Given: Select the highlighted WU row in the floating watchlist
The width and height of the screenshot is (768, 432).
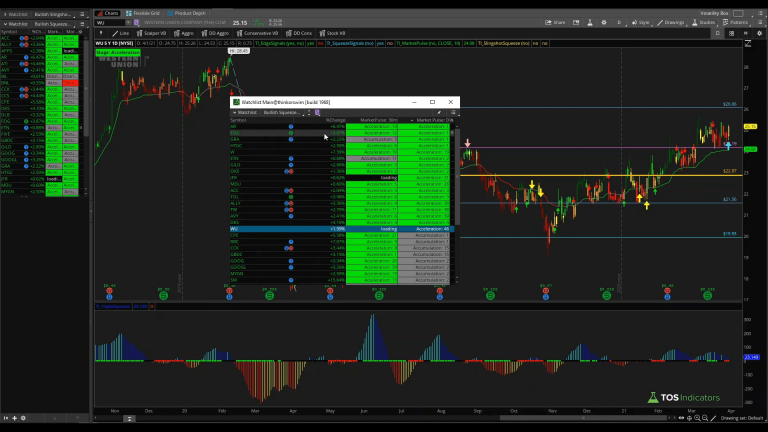Looking at the screenshot, I should (342, 229).
